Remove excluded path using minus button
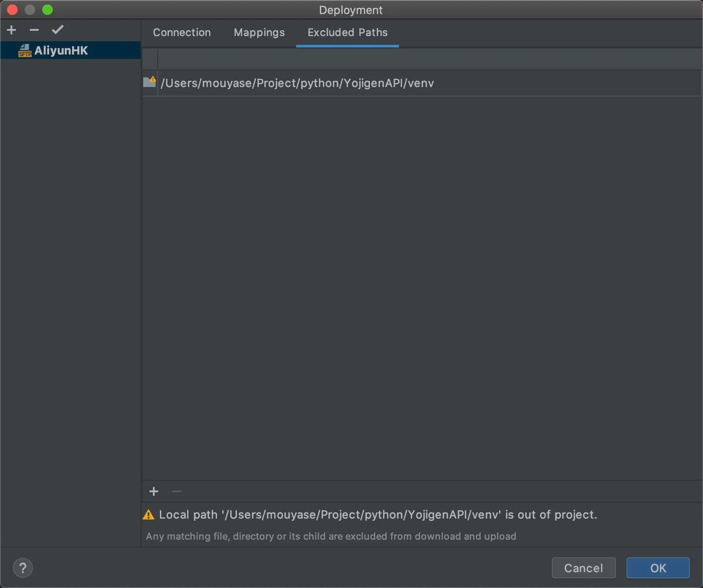The width and height of the screenshot is (703, 588). pos(177,491)
